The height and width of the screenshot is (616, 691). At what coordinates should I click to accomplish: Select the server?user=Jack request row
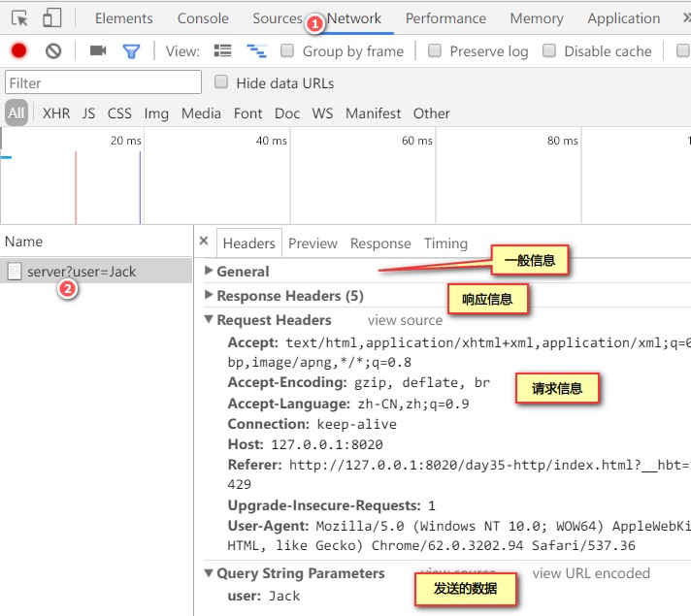pyautogui.click(x=96, y=271)
